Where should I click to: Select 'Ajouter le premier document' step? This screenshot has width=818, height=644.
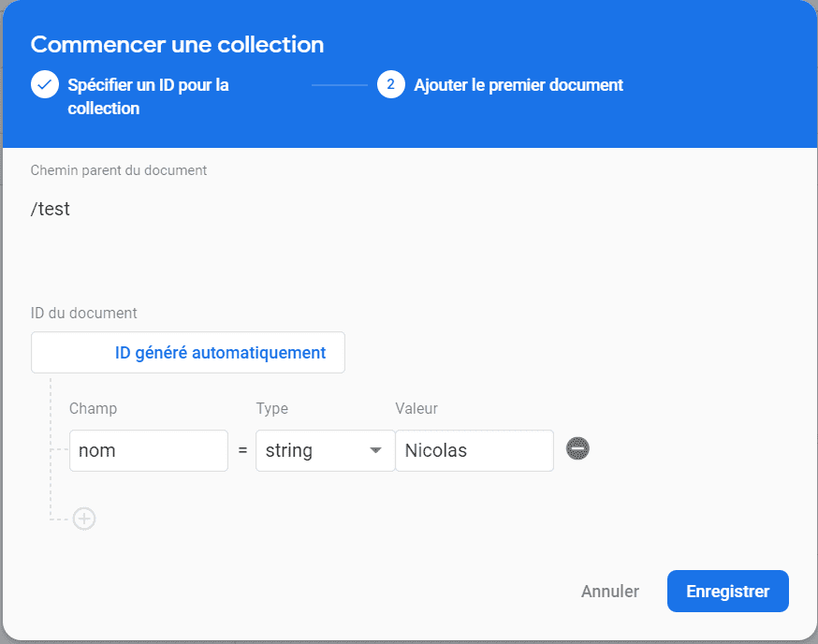point(518,85)
